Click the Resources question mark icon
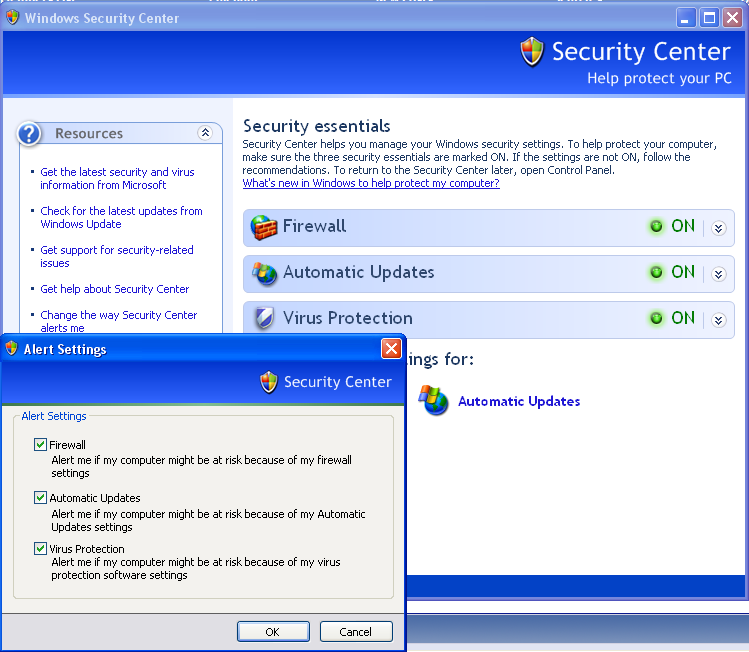Screen dimensions: 749x652 click(29, 133)
